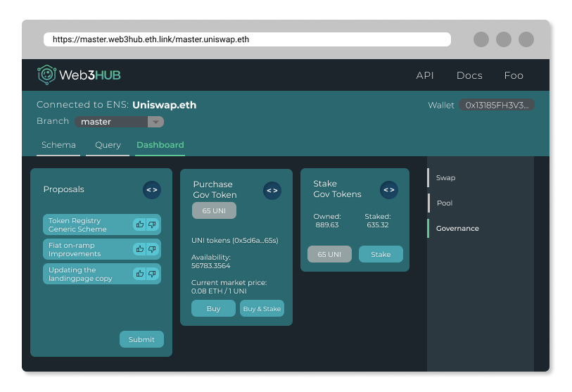Open the Docs menu item
Viewport: 572px width, 392px height.
[x=469, y=75]
